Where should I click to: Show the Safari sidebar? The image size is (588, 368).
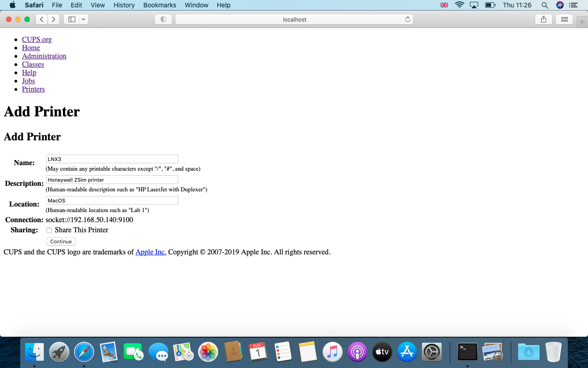[x=72, y=19]
